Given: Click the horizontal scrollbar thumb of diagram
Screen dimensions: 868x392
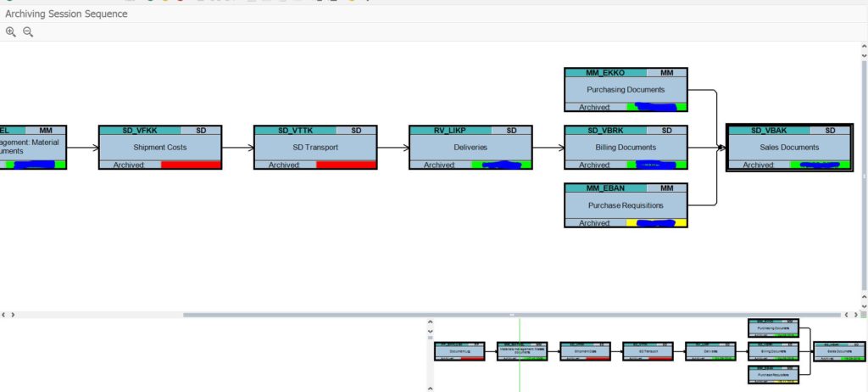Looking at the screenshot, I should [x=511, y=315].
